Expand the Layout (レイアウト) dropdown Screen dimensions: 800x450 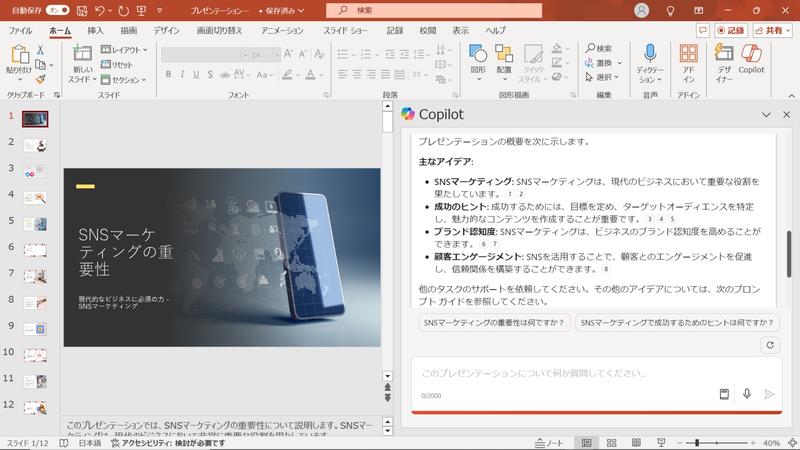point(125,49)
